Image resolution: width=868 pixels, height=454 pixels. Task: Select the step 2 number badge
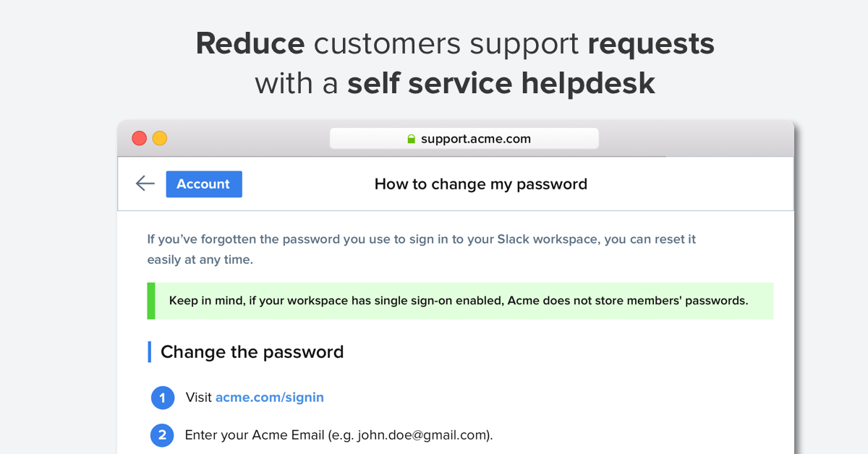[163, 435]
